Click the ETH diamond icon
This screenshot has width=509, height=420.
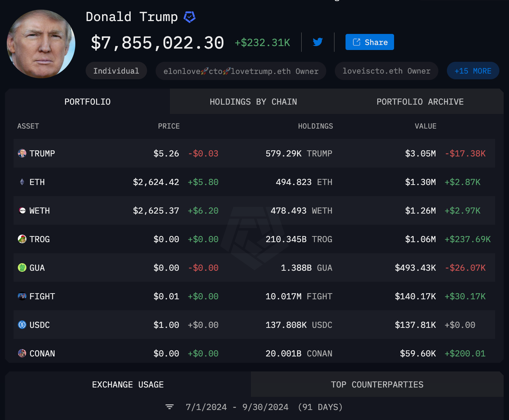point(22,182)
